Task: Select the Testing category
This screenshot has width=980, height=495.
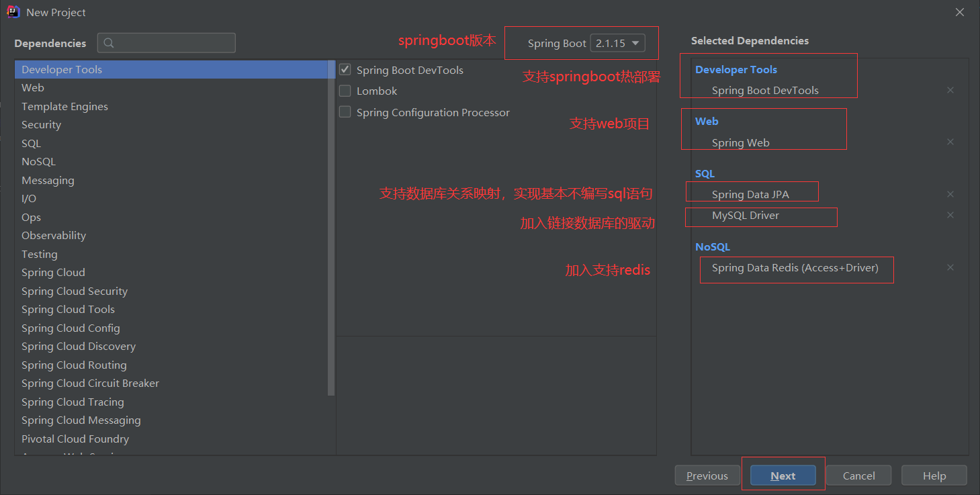Action: [171, 254]
